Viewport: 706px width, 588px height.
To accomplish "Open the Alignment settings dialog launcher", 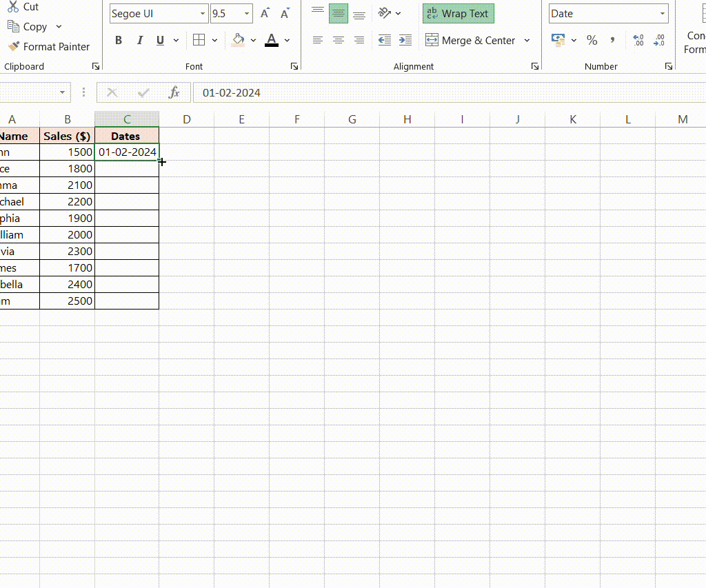I will [x=535, y=67].
